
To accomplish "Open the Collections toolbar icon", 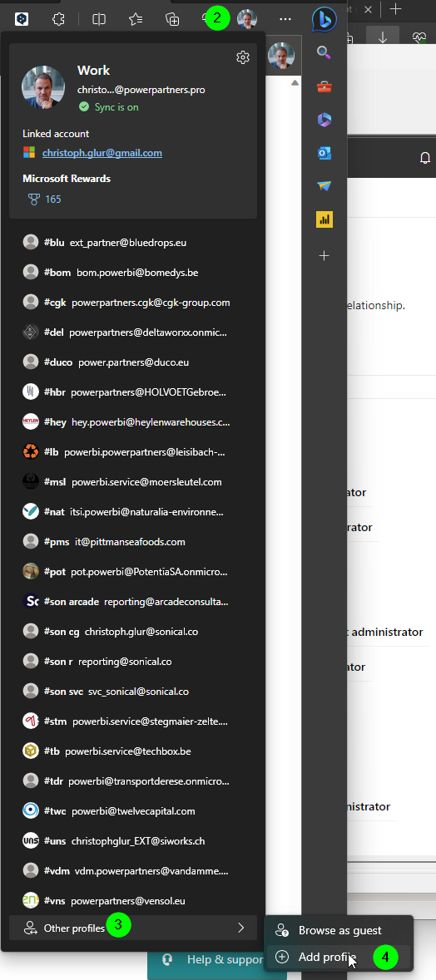I will click(x=172, y=19).
